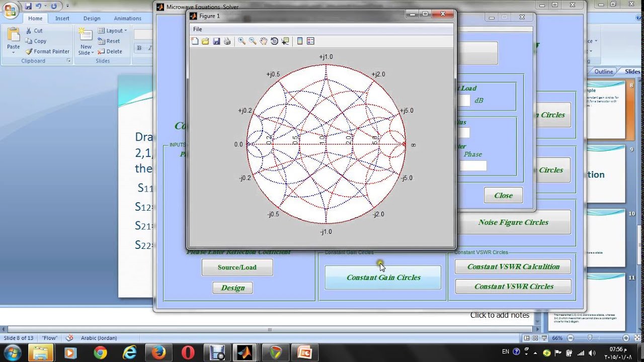
Task: Open the Figure 1 File menu
Action: coord(198,29)
